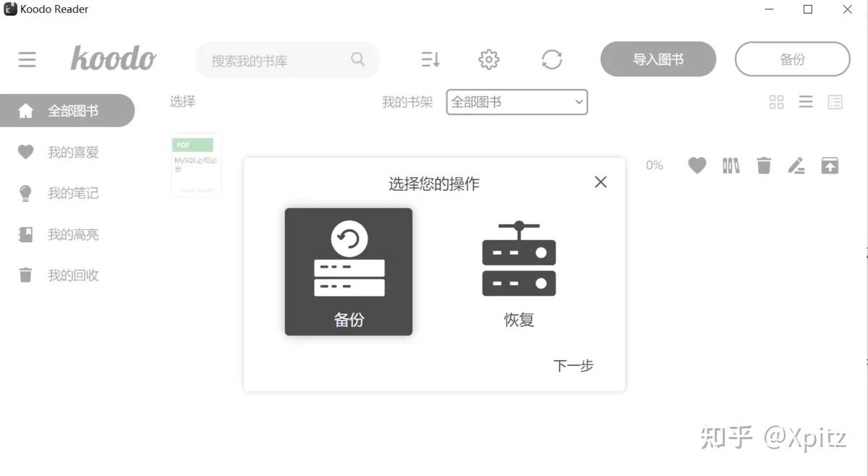Select the 恢复 (restore) operation in the dialog

pos(518,271)
